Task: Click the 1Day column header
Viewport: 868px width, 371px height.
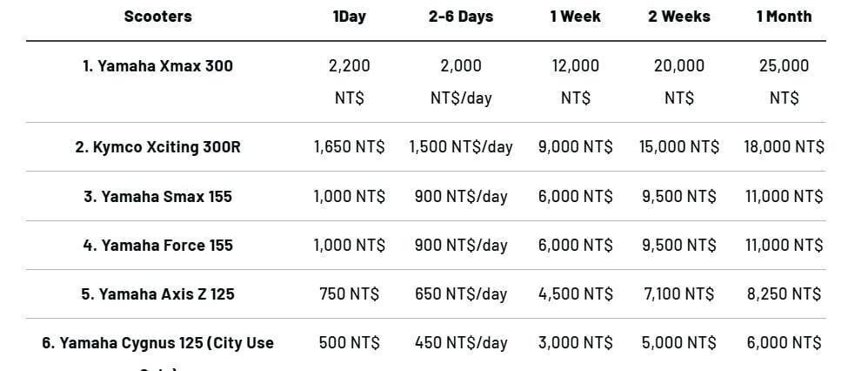Action: [x=349, y=17]
